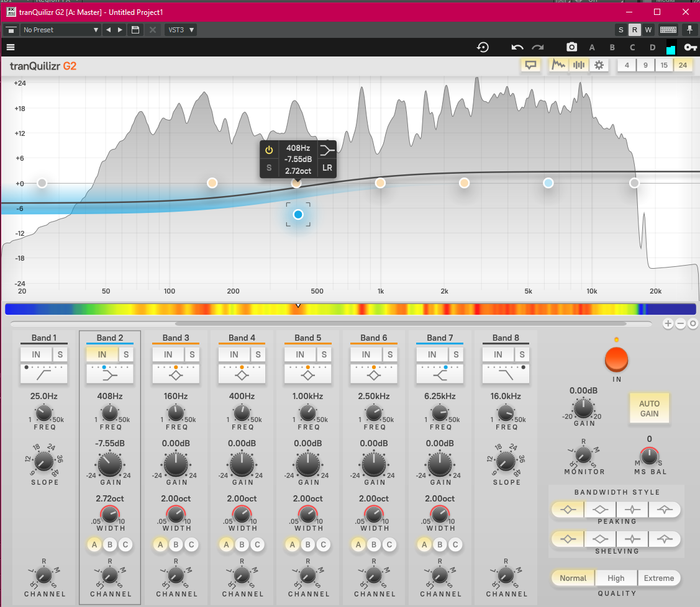Click the horizontal scrollbar under spectrum strip
The width and height of the screenshot is (700, 607).
[x=401, y=324]
